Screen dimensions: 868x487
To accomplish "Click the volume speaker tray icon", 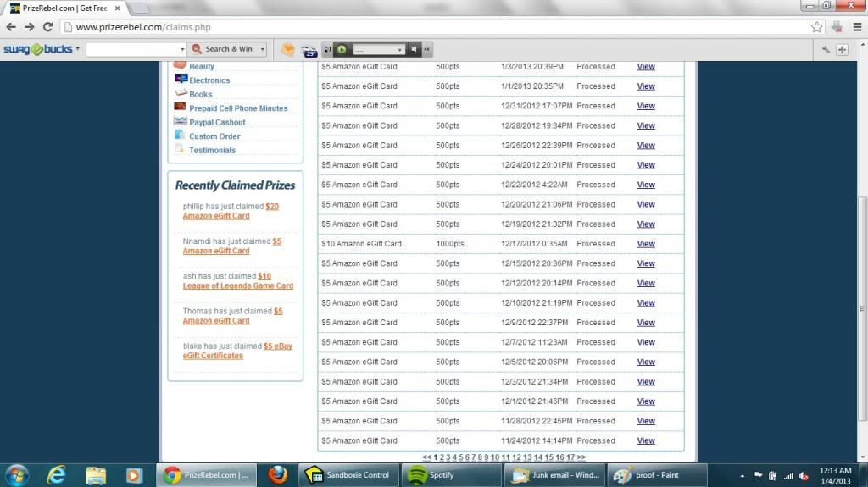I will [x=804, y=475].
